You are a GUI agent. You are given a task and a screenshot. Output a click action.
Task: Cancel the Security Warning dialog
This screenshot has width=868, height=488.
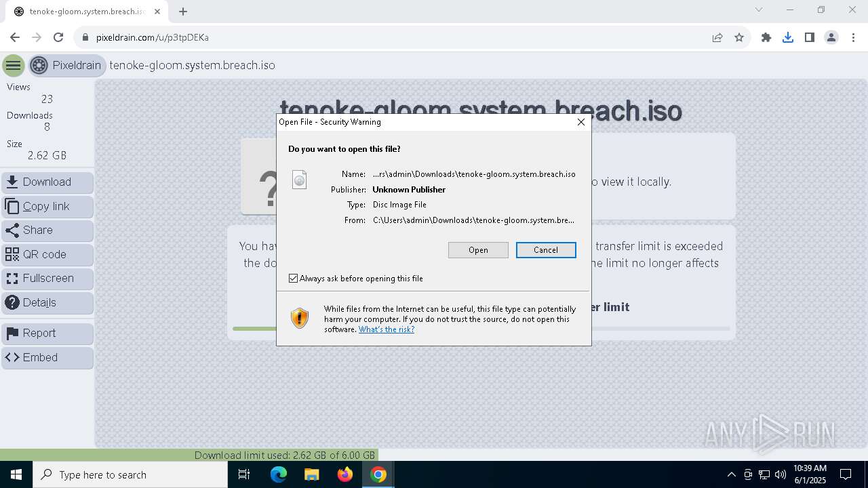point(546,250)
